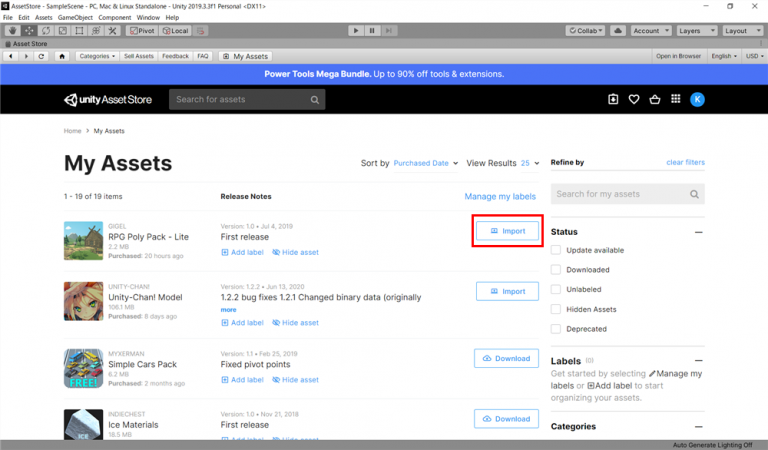The width and height of the screenshot is (768, 450).
Task: Select the Scale tool
Action: coord(62,30)
